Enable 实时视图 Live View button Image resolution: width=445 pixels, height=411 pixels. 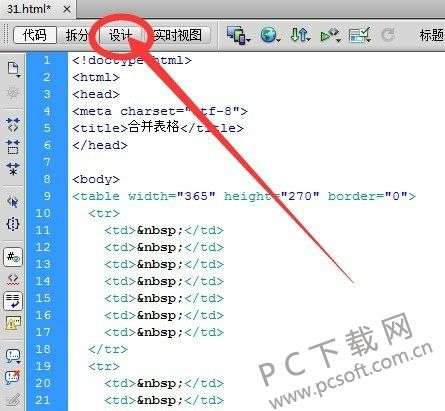coord(178,35)
